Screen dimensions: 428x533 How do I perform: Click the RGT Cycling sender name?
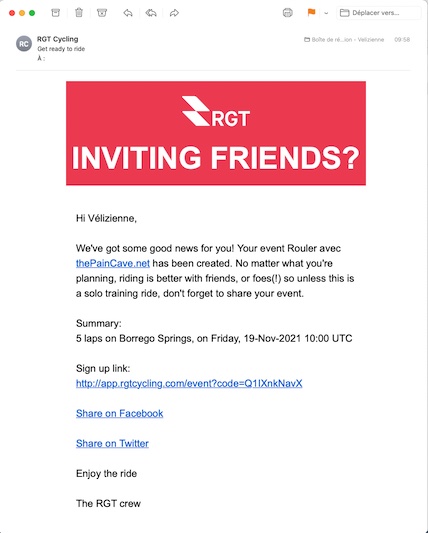coord(57,39)
